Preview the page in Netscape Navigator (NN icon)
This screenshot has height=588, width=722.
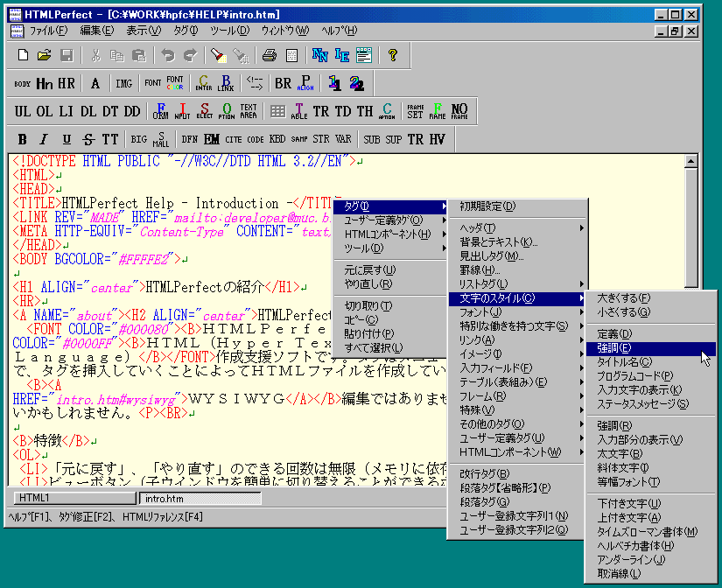320,55
